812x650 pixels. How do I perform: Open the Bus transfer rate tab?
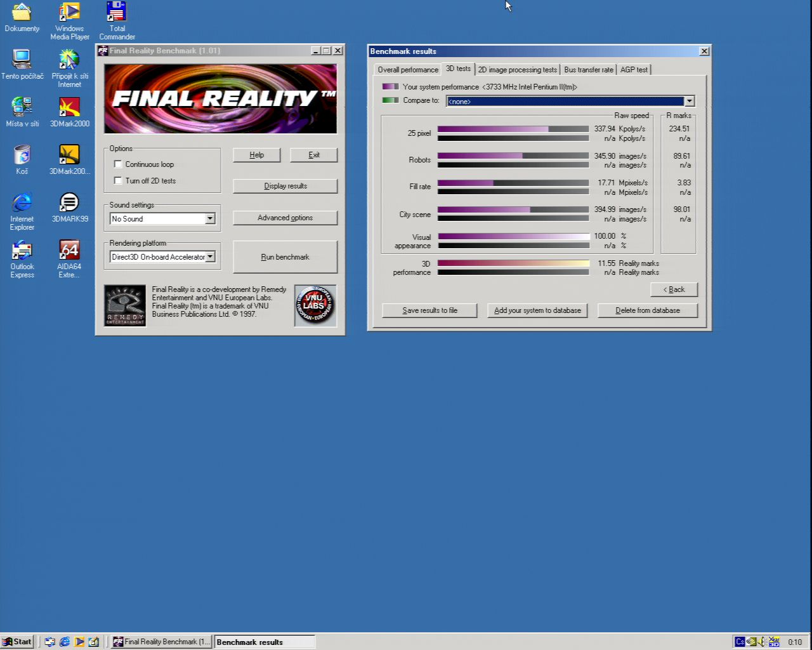click(x=589, y=70)
